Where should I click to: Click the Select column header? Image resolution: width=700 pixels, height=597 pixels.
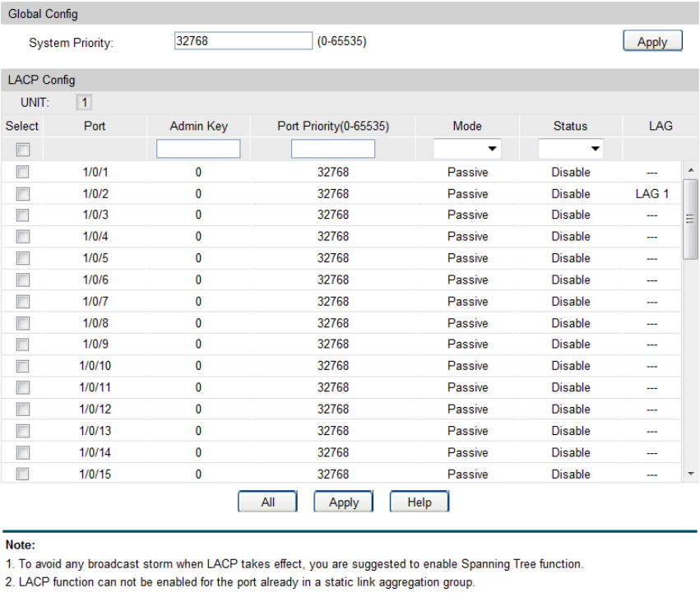[22, 126]
